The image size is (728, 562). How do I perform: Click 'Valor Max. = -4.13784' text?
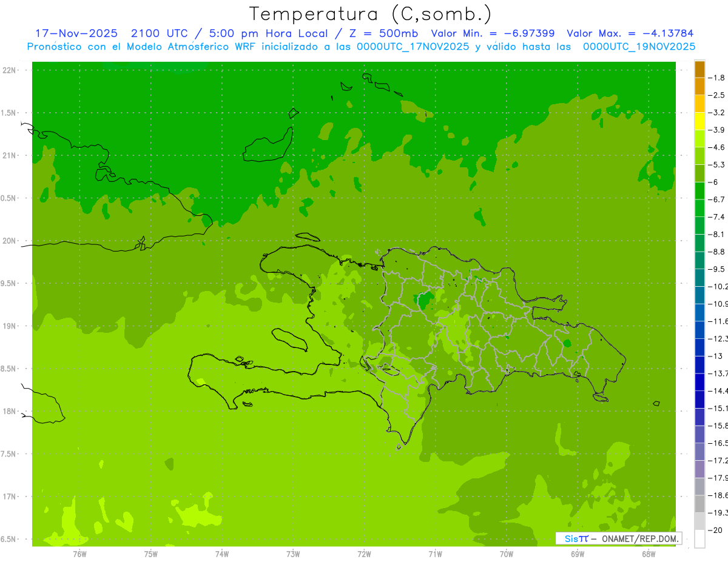[x=630, y=33]
